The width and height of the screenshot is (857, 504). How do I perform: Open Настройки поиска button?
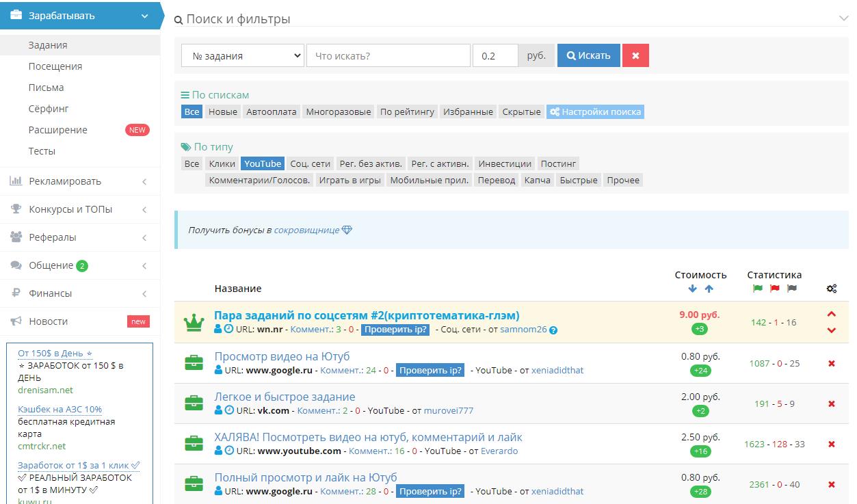pyautogui.click(x=595, y=111)
